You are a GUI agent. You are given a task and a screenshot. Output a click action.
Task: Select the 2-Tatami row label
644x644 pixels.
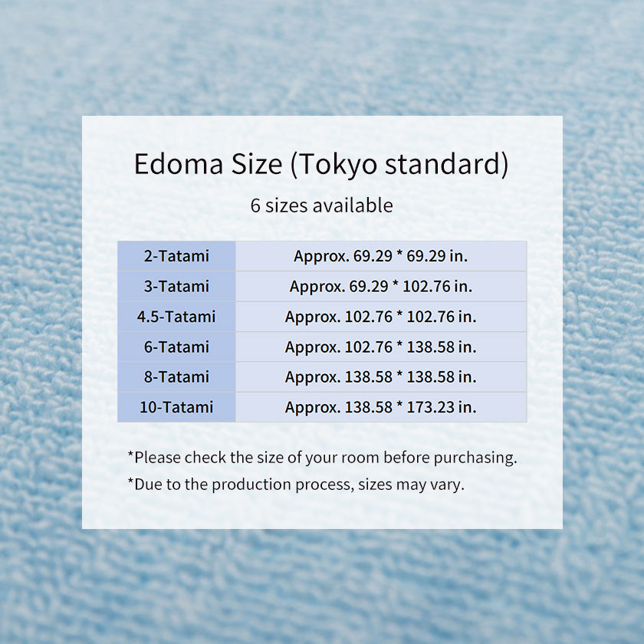pyautogui.click(x=176, y=256)
